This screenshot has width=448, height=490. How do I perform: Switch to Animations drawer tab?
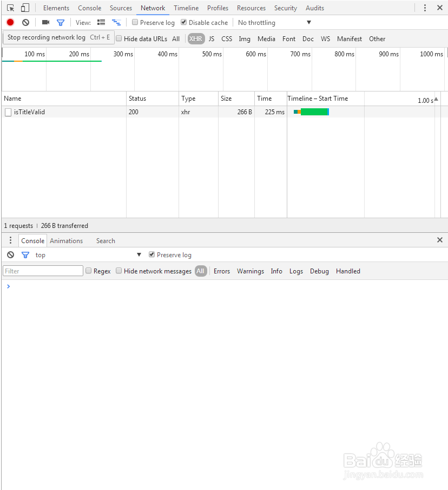click(x=66, y=240)
